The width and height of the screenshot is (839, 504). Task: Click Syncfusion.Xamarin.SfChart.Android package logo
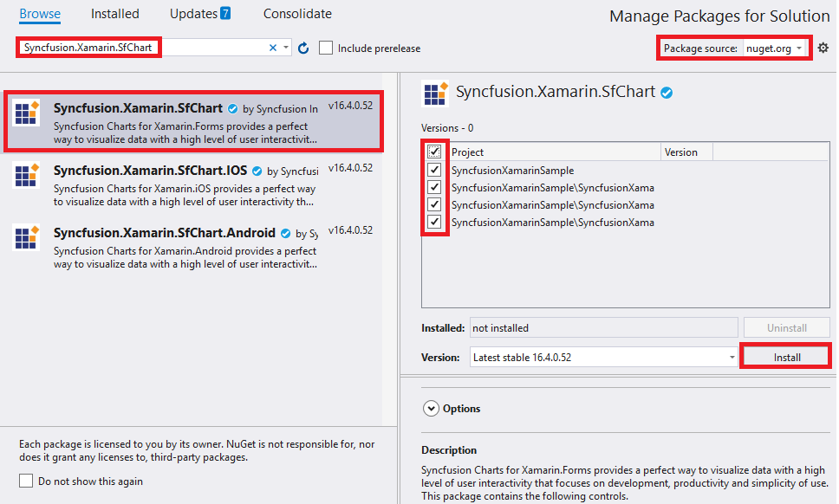[x=27, y=237]
